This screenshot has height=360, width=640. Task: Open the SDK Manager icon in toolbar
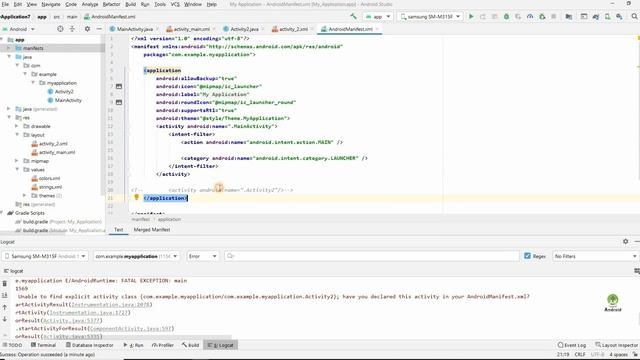click(619, 16)
